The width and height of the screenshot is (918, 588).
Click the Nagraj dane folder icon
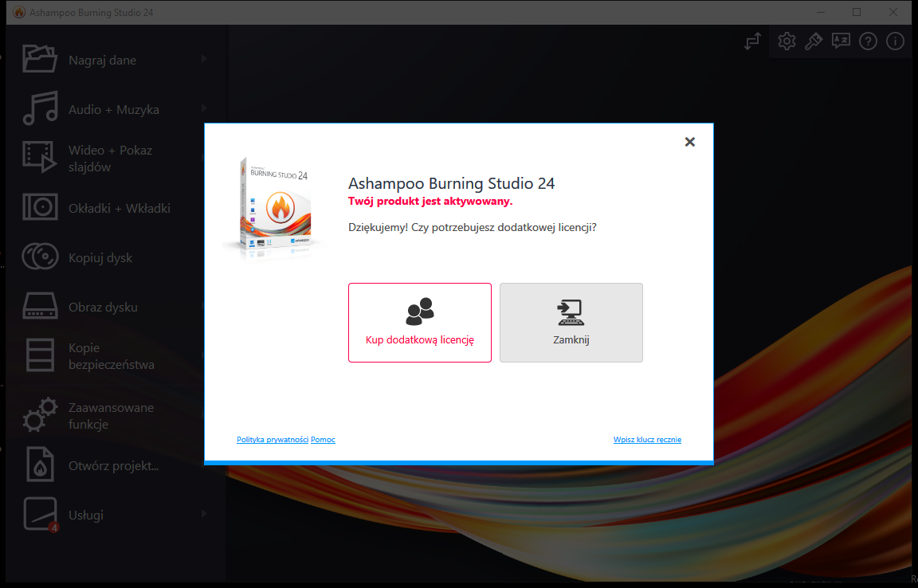(x=40, y=59)
